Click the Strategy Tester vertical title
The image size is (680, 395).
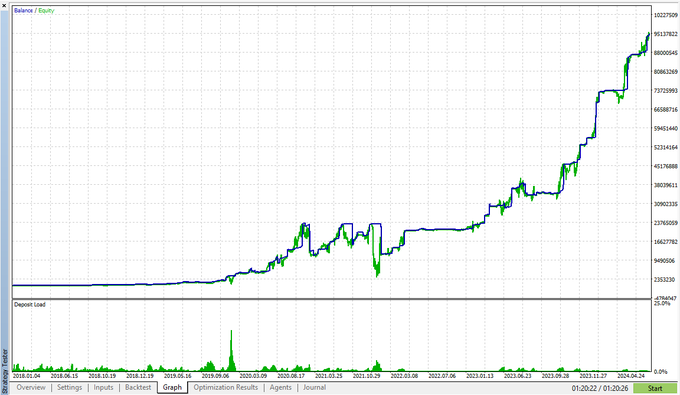5,371
